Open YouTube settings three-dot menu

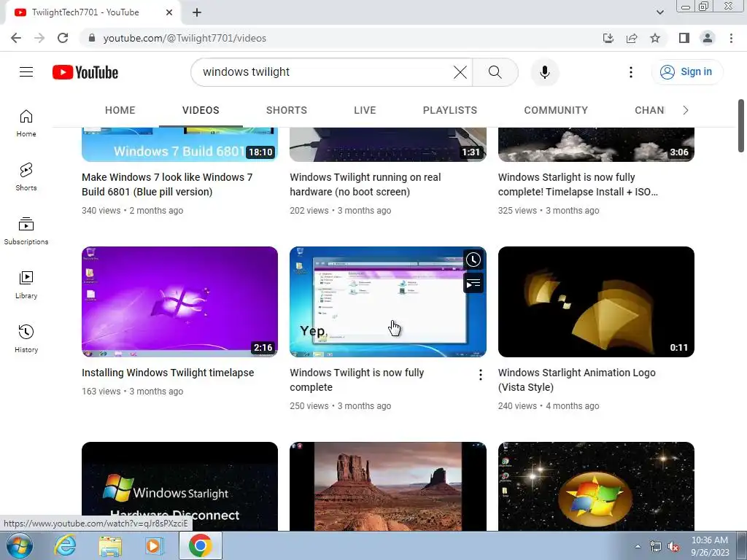pyautogui.click(x=631, y=72)
